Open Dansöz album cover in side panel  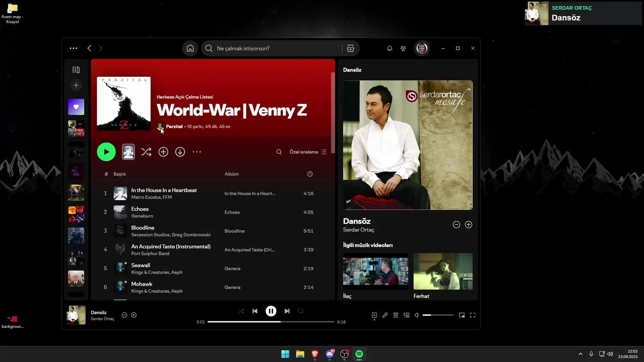[x=408, y=145]
